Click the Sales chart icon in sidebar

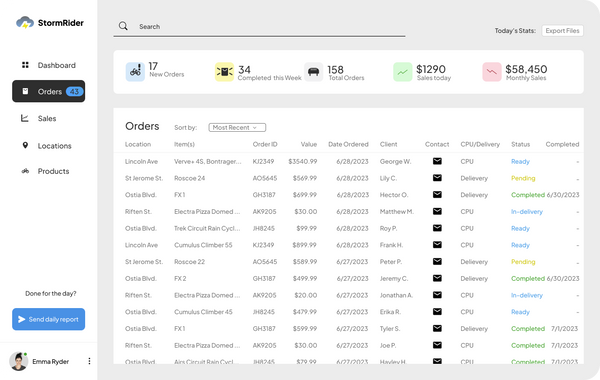click(x=25, y=118)
